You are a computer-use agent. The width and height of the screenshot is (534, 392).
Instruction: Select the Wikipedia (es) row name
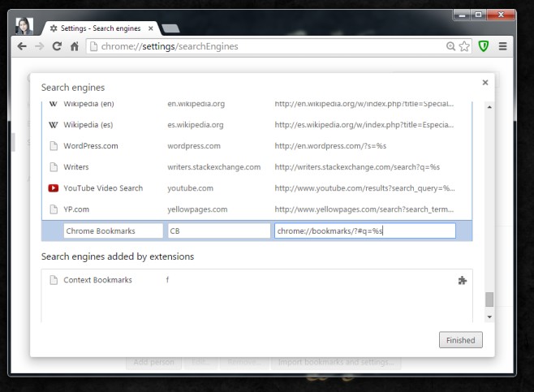pos(88,125)
